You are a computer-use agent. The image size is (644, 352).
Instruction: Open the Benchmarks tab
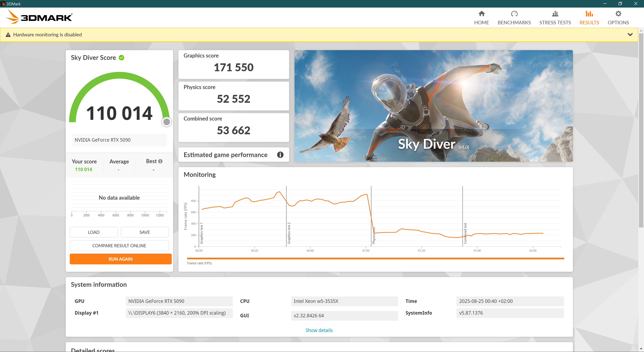(x=514, y=18)
